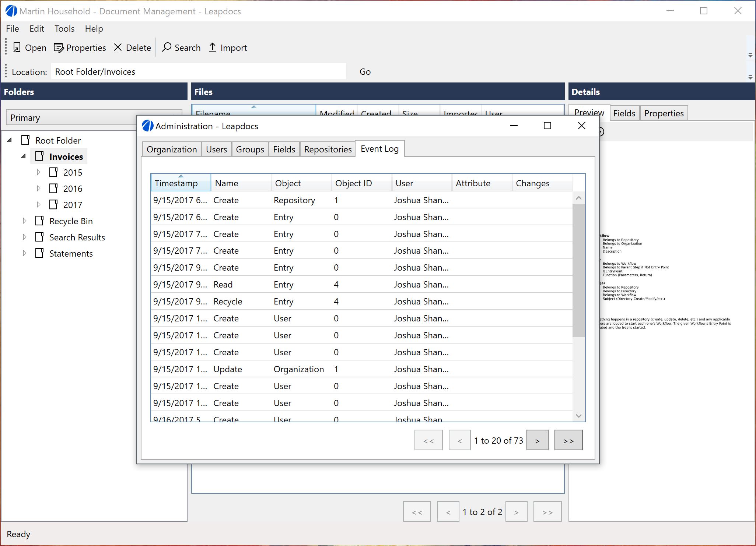Image resolution: width=756 pixels, height=546 pixels.
Task: Expand the Recycle Bin node
Action: [24, 221]
